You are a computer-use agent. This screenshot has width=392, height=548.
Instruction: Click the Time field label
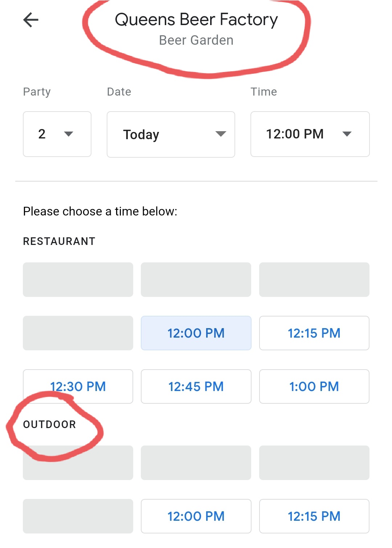[264, 92]
